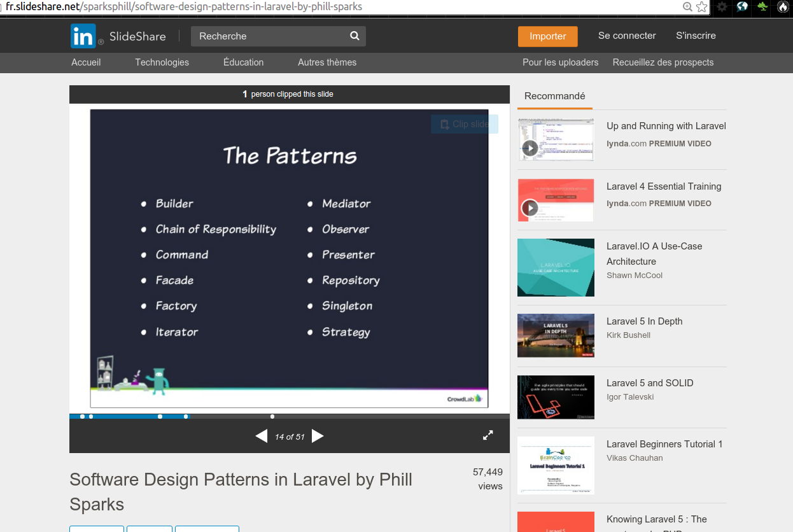The height and width of the screenshot is (532, 793).
Task: Select the Recommandé tab
Action: (x=554, y=96)
